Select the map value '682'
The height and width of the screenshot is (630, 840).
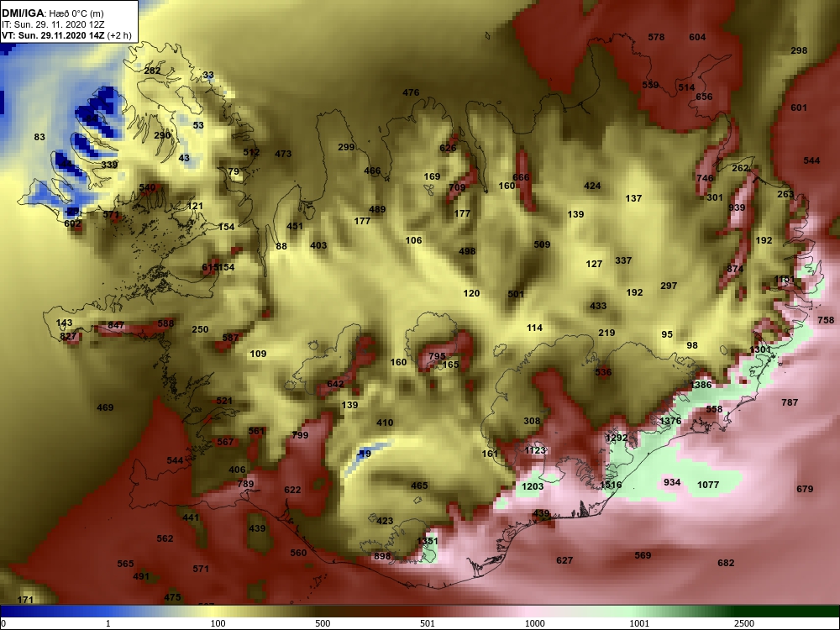pos(726,563)
